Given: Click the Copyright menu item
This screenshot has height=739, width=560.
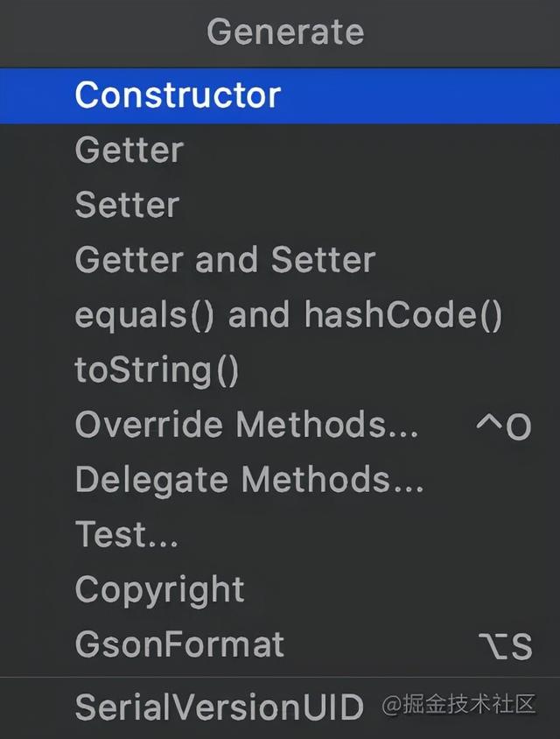Looking at the screenshot, I should pos(160,589).
